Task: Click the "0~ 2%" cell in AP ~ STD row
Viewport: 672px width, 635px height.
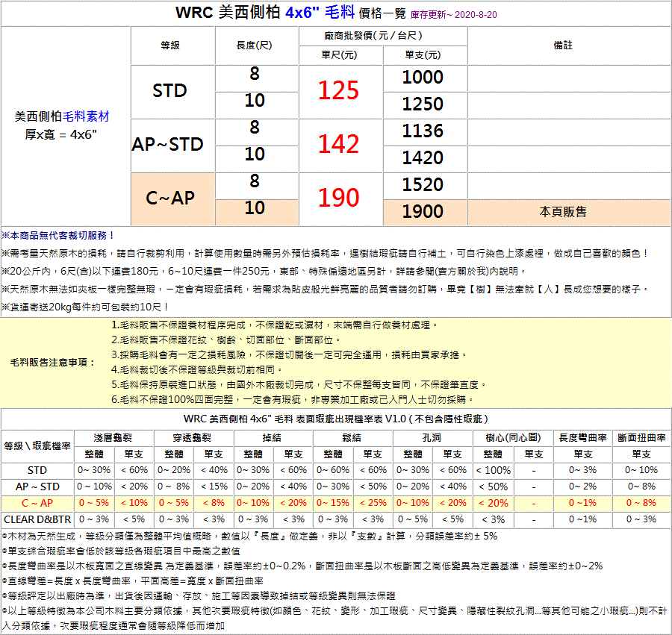Action: pos(582,487)
